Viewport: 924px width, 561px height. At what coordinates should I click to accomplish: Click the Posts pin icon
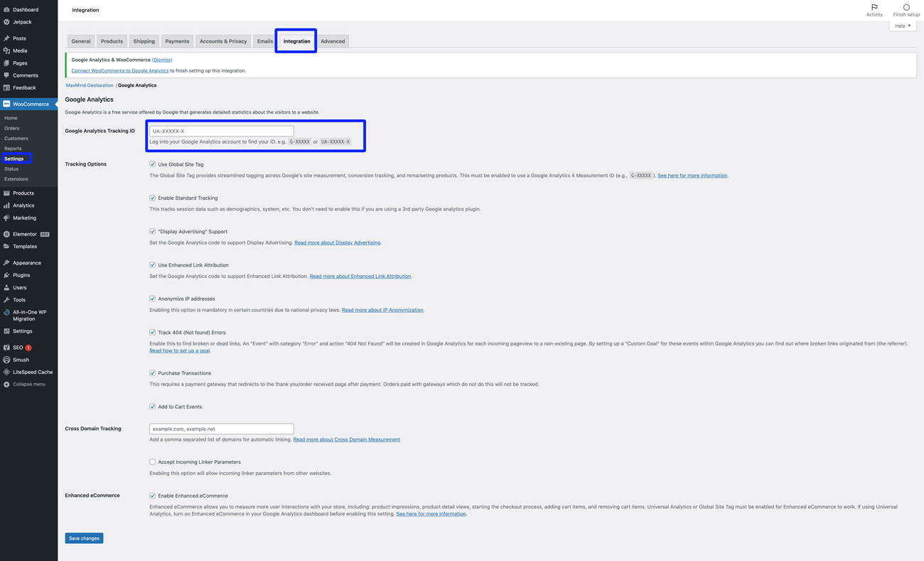6,38
